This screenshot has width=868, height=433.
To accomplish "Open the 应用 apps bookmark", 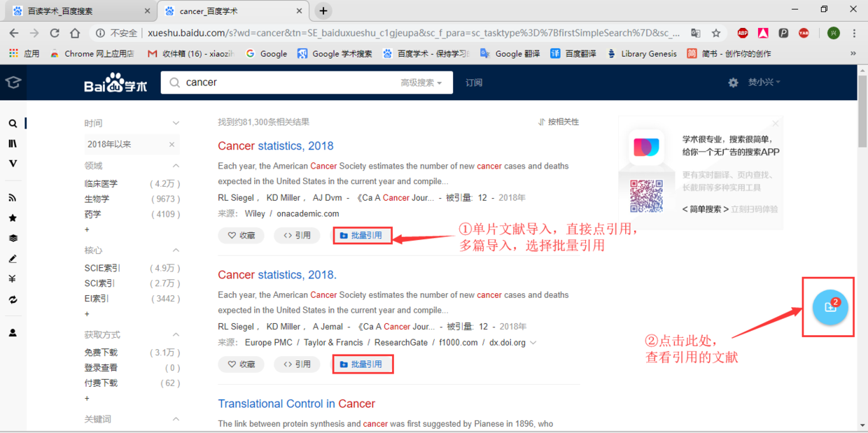I will tap(24, 53).
